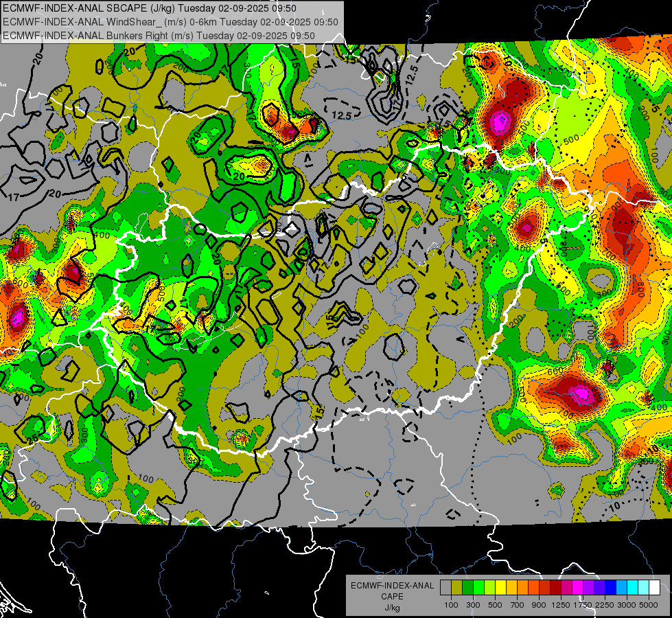Pick the pure yellow swatch after the 500 tick
The width and height of the screenshot is (672, 618).
500,587
